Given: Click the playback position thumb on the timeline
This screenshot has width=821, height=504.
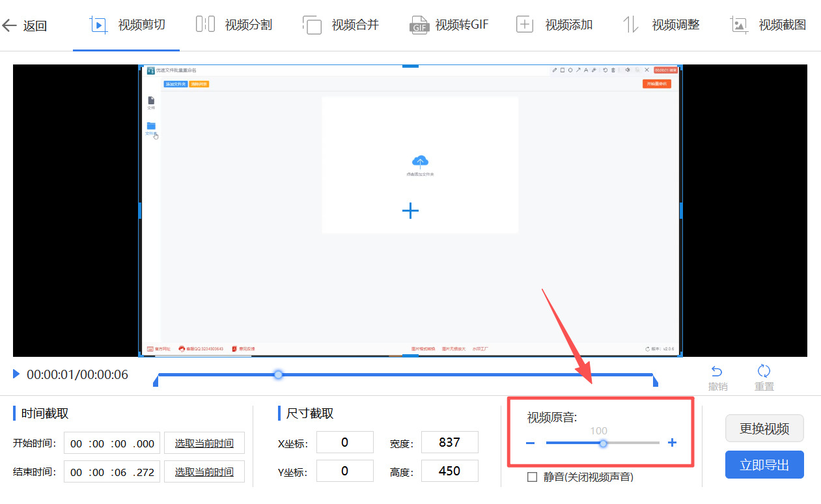Looking at the screenshot, I should [x=279, y=374].
